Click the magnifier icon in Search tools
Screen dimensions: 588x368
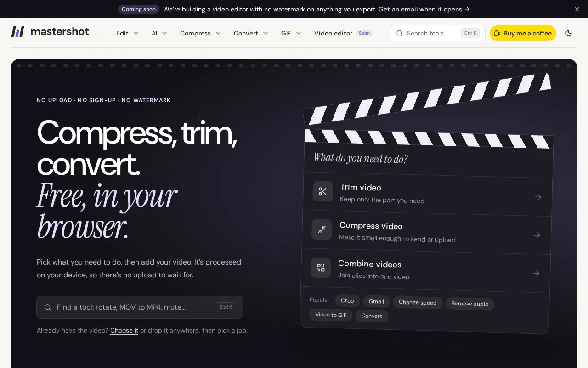(400, 33)
